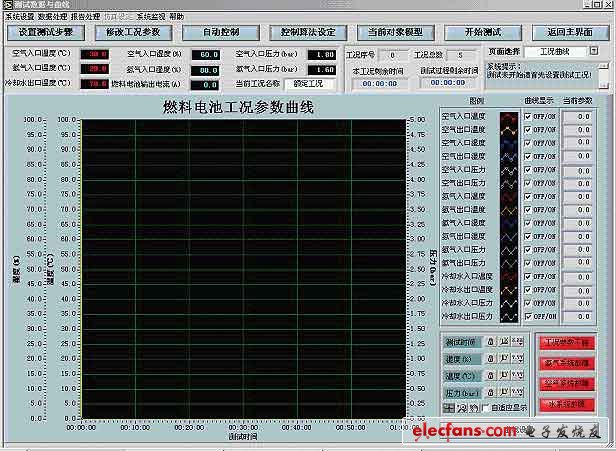Viewport: 616px width, 451px height.
Task: Select the pan hand tool on graph palette
Action: coord(472,408)
